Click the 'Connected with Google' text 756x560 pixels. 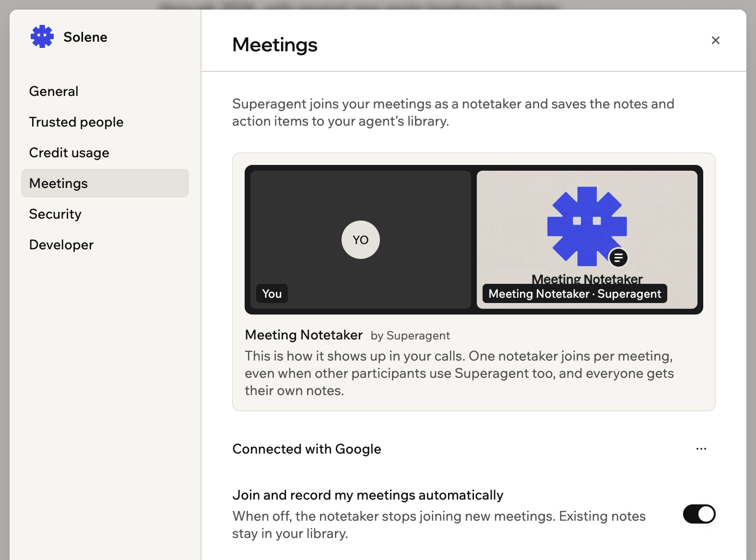coord(307,449)
